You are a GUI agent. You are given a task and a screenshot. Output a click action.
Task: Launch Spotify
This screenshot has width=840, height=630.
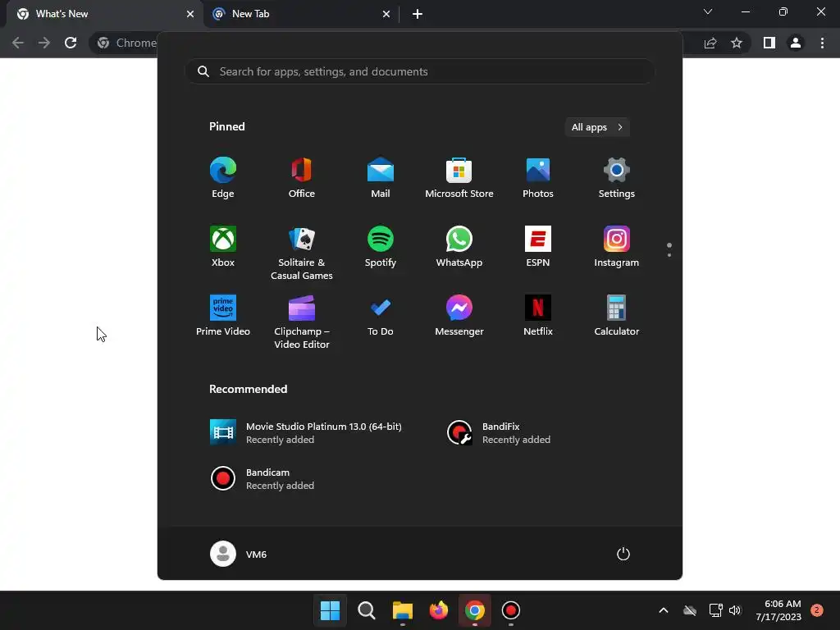[x=381, y=247]
